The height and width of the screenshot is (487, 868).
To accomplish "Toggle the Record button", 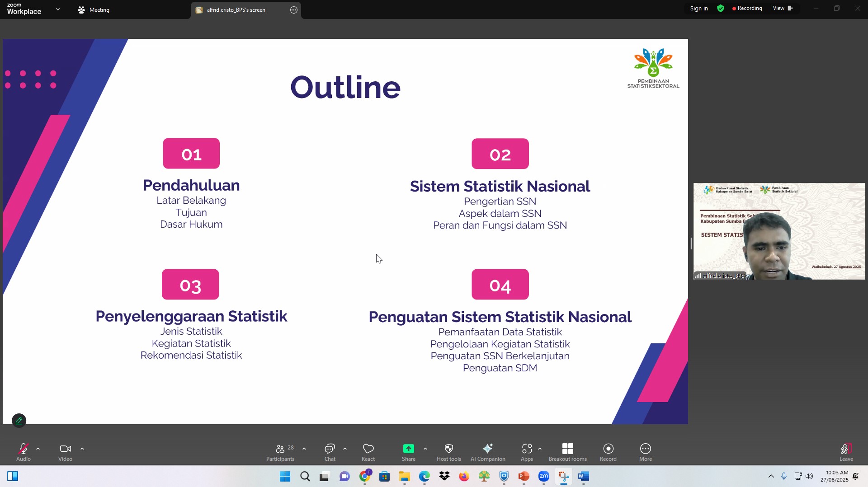I will pos(608,452).
